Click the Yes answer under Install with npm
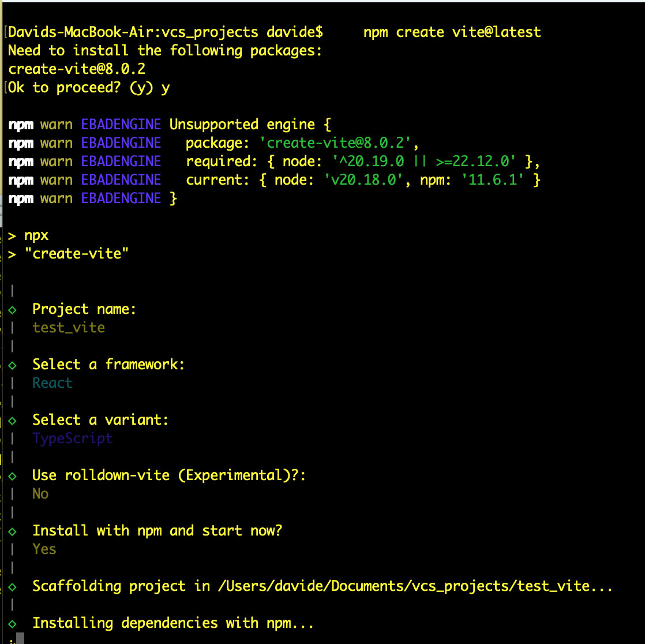Image resolution: width=645 pixels, height=644 pixels. (44, 549)
